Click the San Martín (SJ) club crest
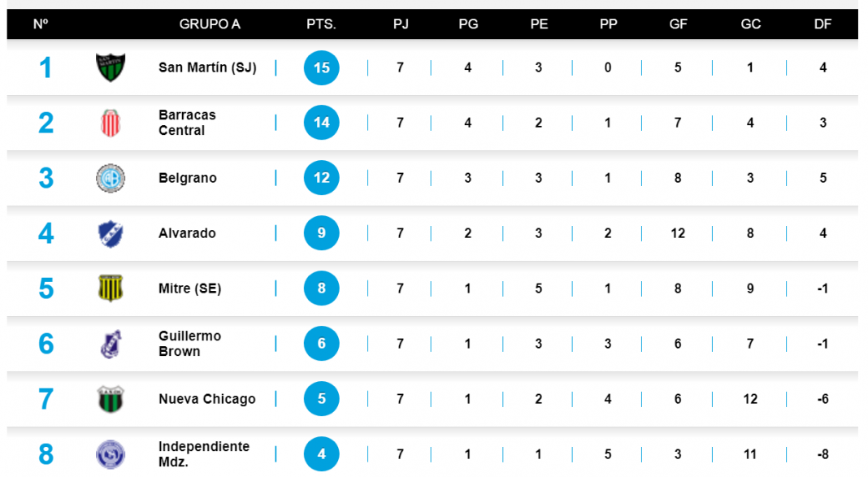The image size is (868, 477). [110, 67]
